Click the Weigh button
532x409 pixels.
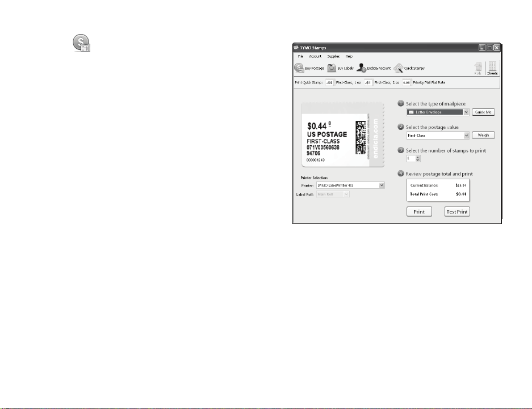point(483,135)
